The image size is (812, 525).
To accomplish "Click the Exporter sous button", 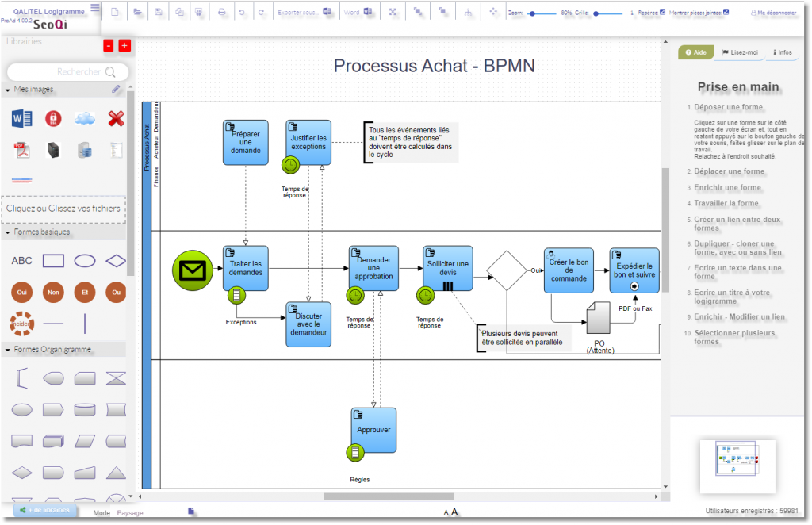I will pyautogui.click(x=297, y=13).
